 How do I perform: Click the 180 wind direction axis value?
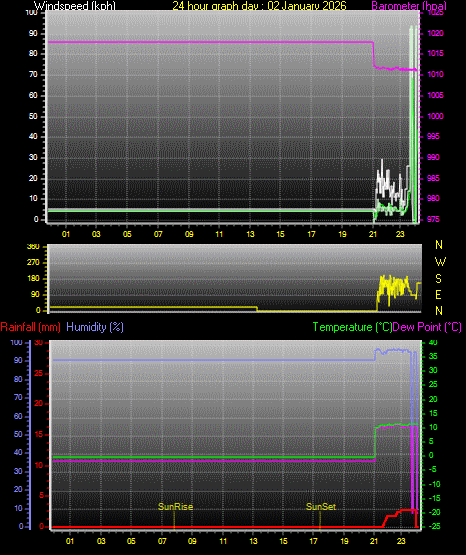click(33, 279)
